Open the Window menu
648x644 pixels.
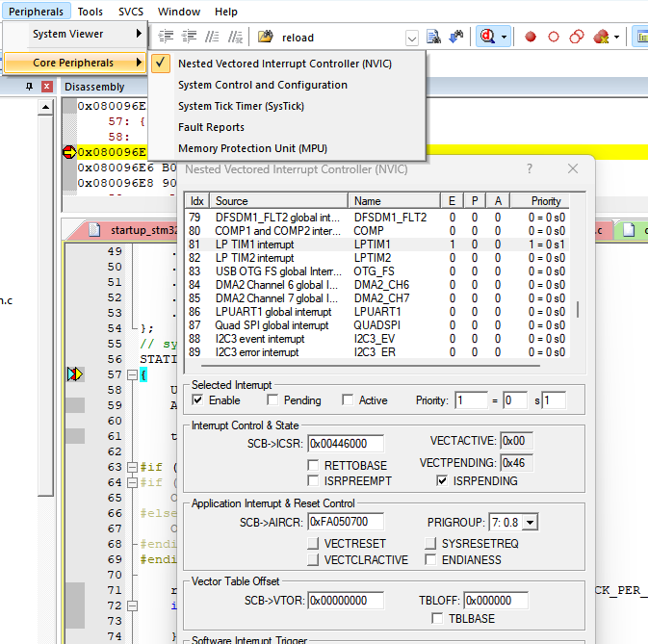179,12
